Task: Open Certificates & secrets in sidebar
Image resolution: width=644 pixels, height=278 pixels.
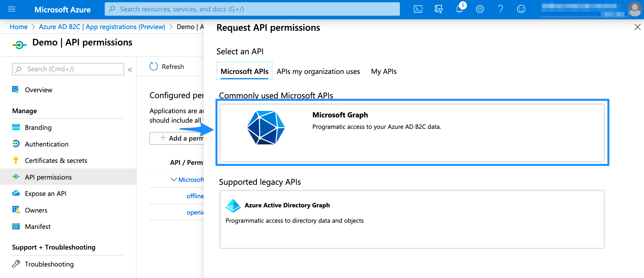Action: click(x=56, y=161)
